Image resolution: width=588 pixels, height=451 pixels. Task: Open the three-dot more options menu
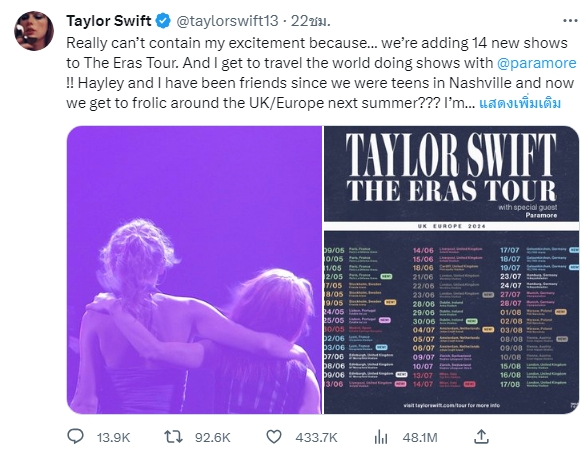point(570,21)
